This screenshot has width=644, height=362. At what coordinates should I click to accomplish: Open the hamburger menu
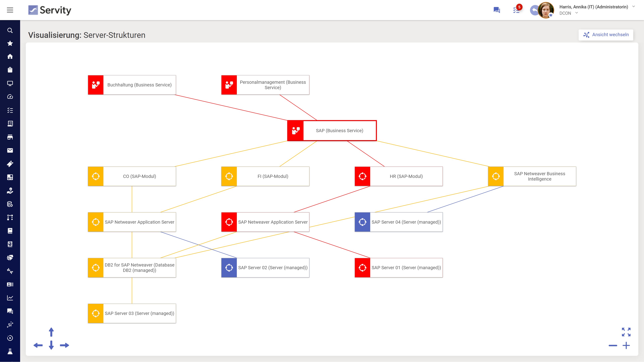10,10
